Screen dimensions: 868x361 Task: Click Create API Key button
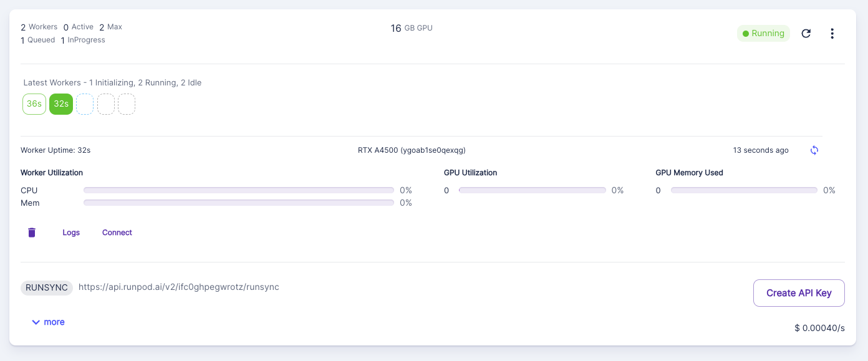pos(799,293)
